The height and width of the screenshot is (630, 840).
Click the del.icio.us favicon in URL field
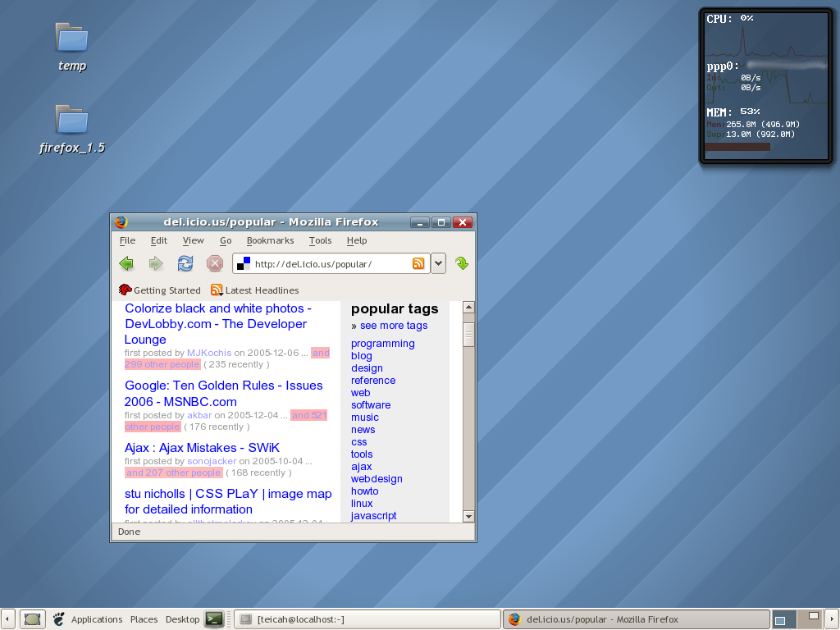point(244,263)
